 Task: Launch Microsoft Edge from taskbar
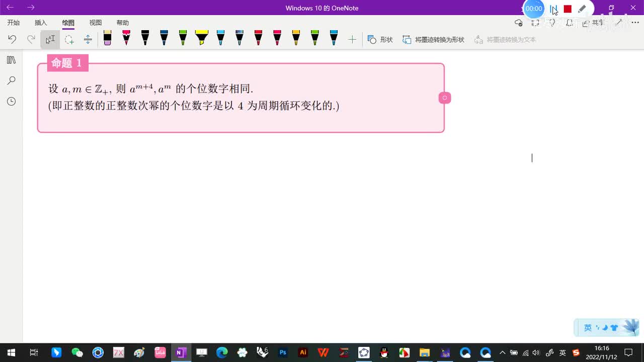222,352
